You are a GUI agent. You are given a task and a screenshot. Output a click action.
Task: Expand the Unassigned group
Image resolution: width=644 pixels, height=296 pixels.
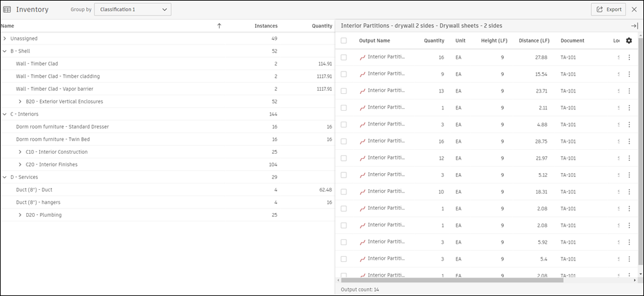click(5, 39)
